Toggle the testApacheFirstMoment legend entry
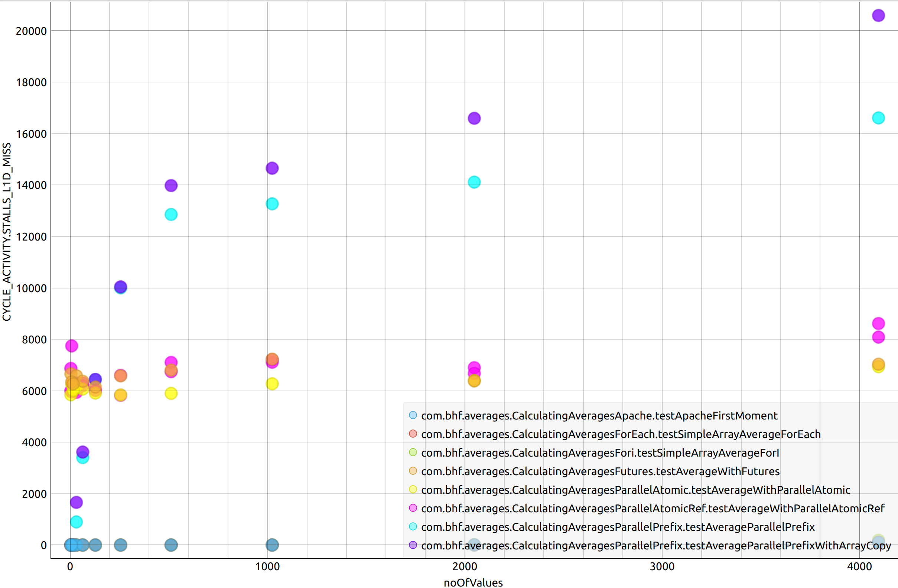Screen dimensions: 898x588 point(599,416)
